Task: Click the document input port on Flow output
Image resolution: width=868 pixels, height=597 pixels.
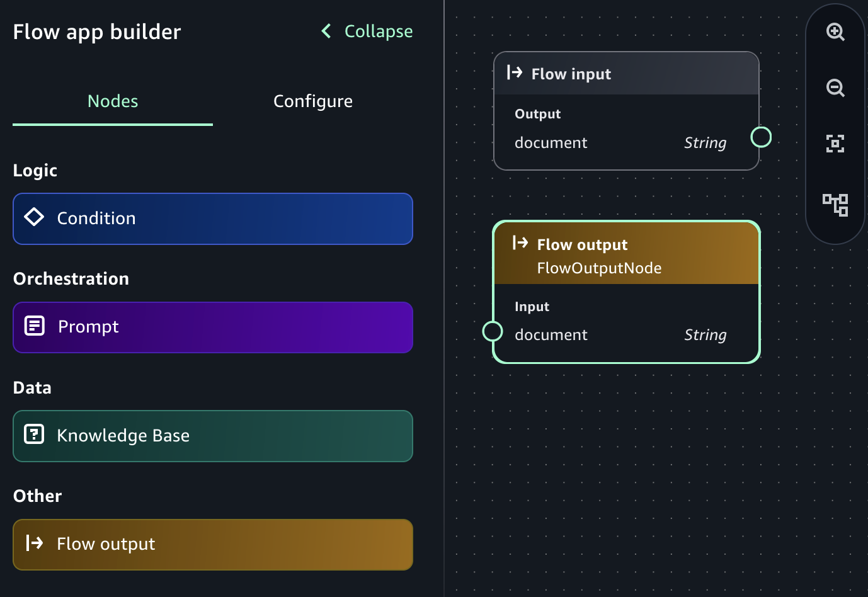Action: click(x=493, y=331)
